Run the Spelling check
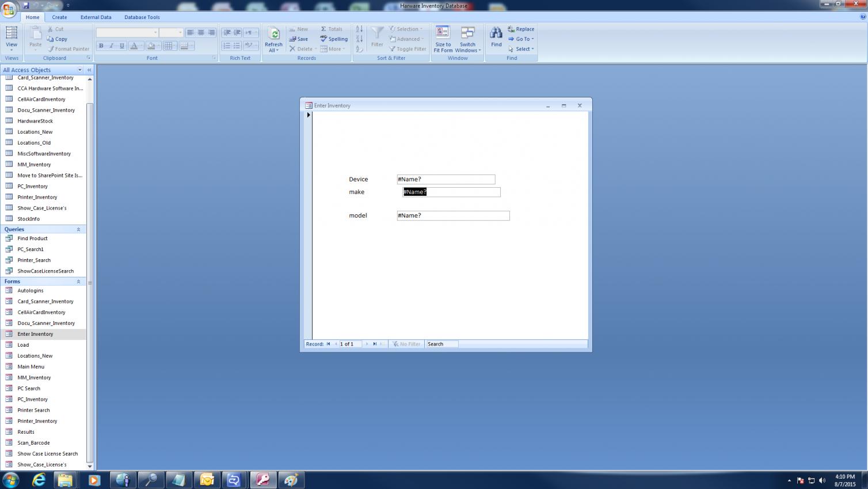This screenshot has height=489, width=868. 334,39
